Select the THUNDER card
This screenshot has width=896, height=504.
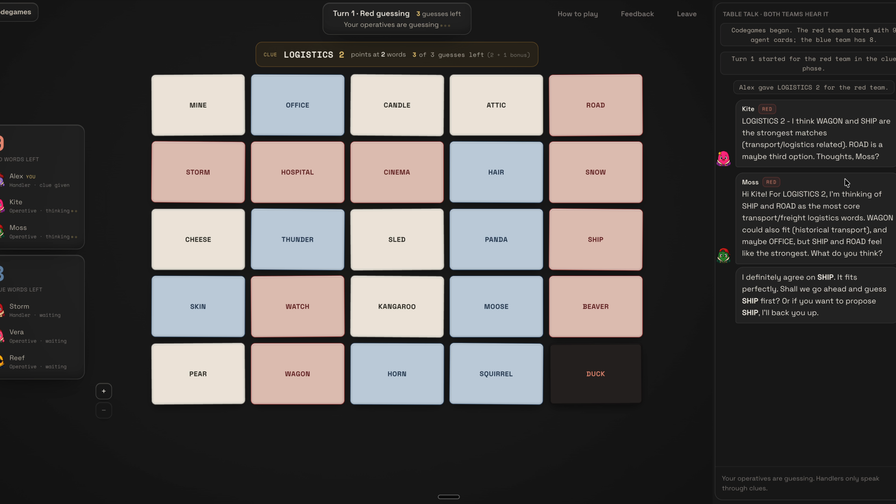[298, 239]
